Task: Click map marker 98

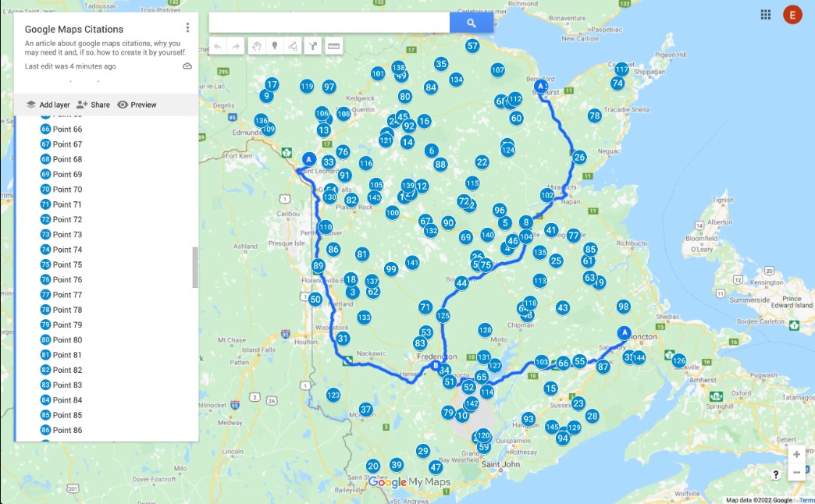Action: [x=623, y=307]
